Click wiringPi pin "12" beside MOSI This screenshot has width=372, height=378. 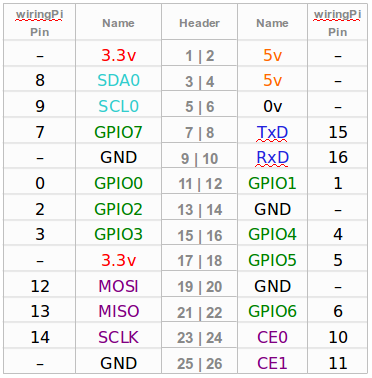pyautogui.click(x=40, y=286)
